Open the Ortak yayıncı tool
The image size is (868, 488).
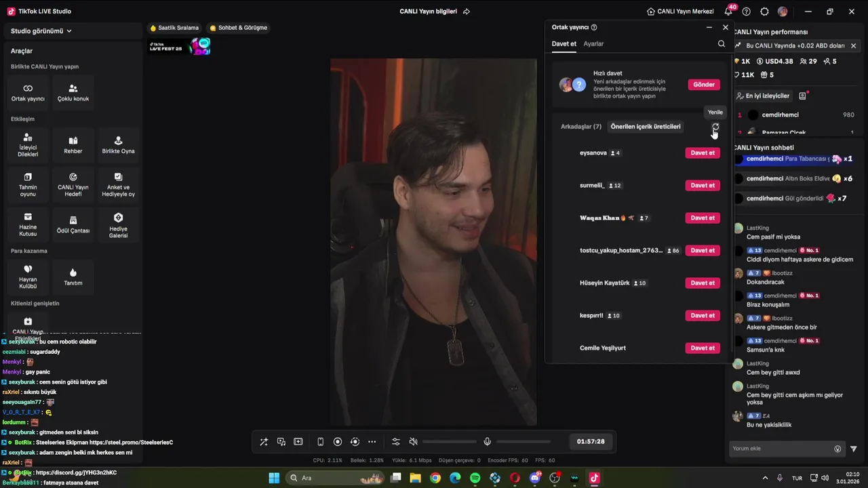coord(28,93)
